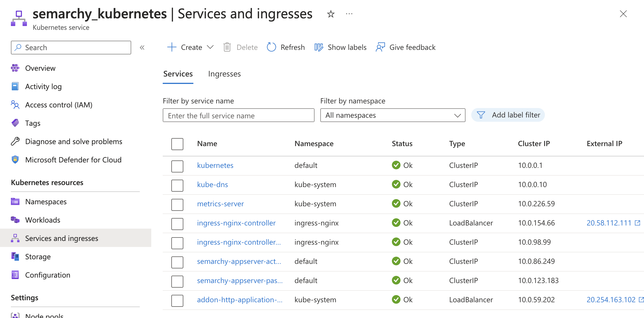Open Configuration in the sidebar

point(48,275)
